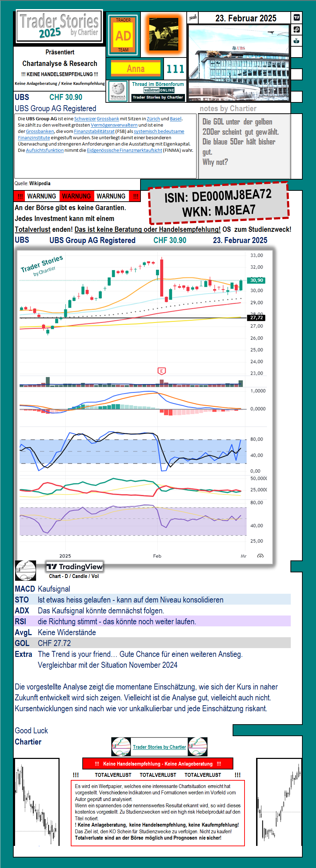Click the black Trader Stories by Chartier banner
This screenshot has width=316, height=868.
click(x=158, y=97)
